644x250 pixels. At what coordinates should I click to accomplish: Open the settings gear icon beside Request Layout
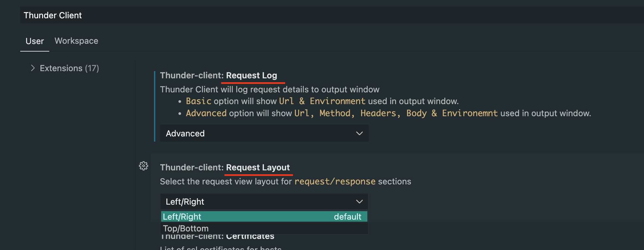(144, 166)
